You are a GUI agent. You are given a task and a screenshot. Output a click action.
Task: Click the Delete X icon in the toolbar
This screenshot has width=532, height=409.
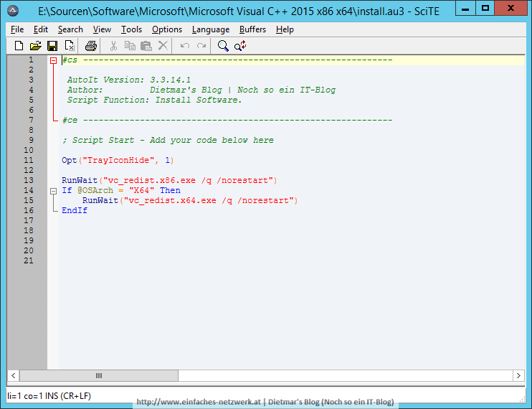click(163, 45)
